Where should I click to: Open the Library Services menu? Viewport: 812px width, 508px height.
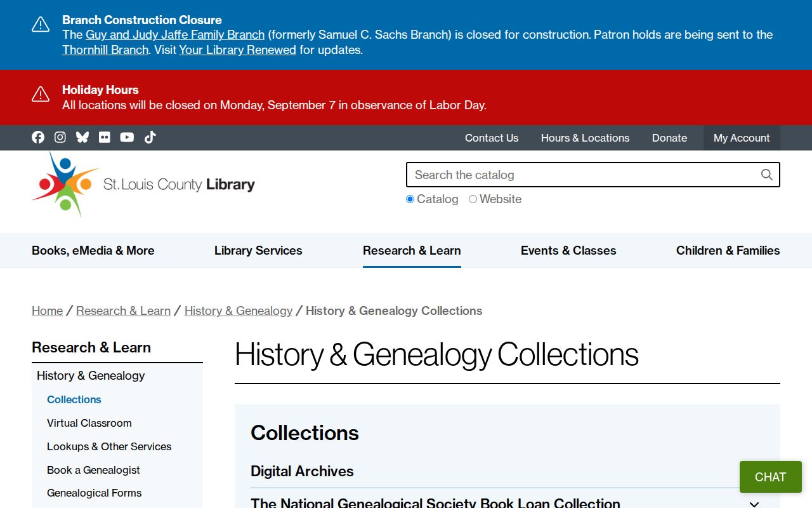(x=258, y=250)
